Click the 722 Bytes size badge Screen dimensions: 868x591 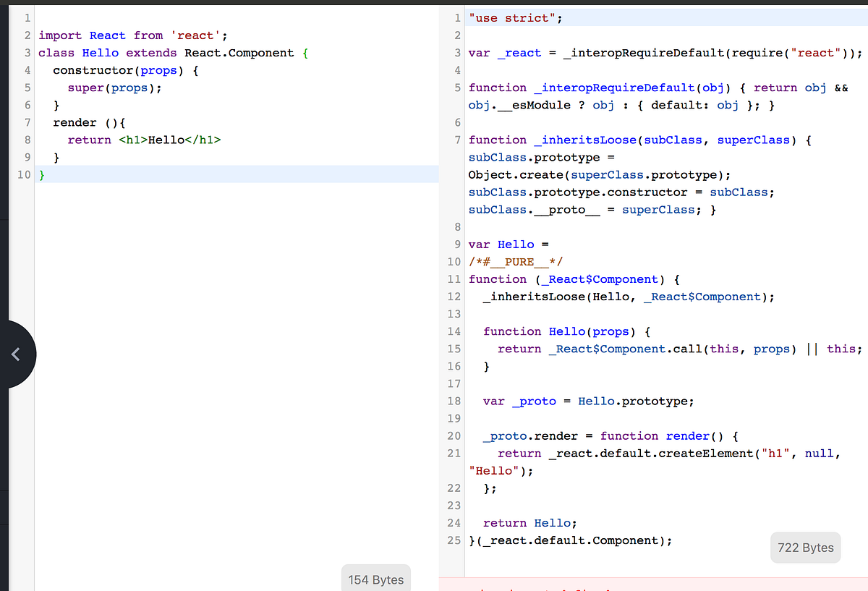805,548
